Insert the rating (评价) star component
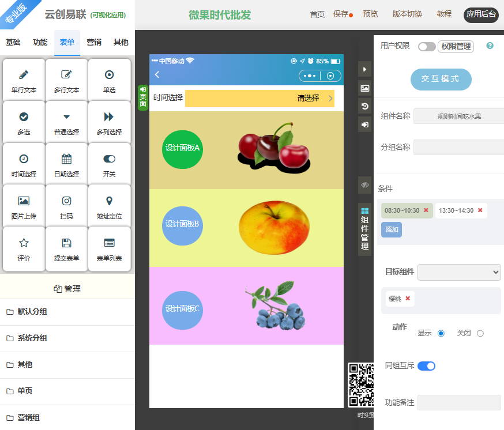This screenshot has height=430, width=504. point(24,248)
